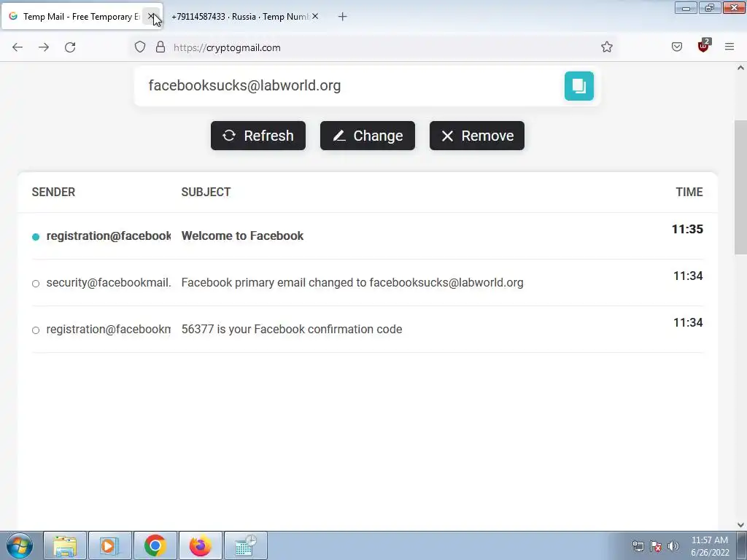Launch Windows Media Player from taskbar
This screenshot has height=560, width=747.
109,545
